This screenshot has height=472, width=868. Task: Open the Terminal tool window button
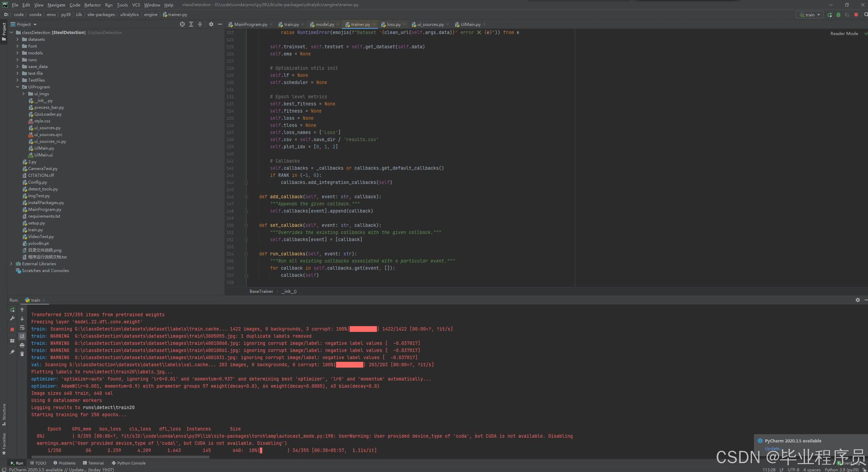coord(93,463)
